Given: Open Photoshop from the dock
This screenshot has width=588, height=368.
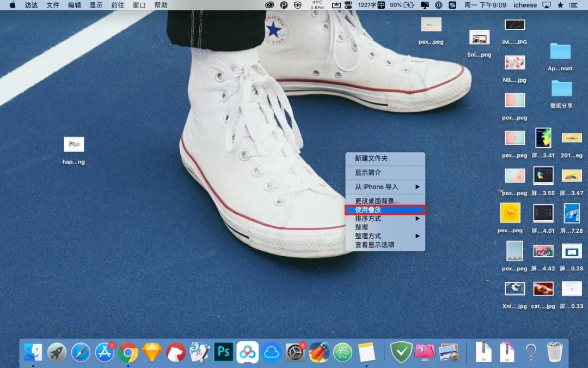Looking at the screenshot, I should (223, 352).
